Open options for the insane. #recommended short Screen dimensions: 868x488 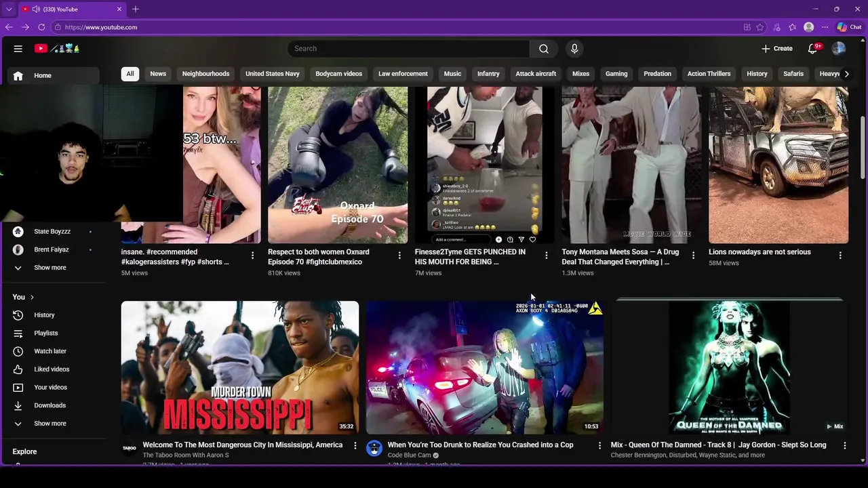coord(252,256)
